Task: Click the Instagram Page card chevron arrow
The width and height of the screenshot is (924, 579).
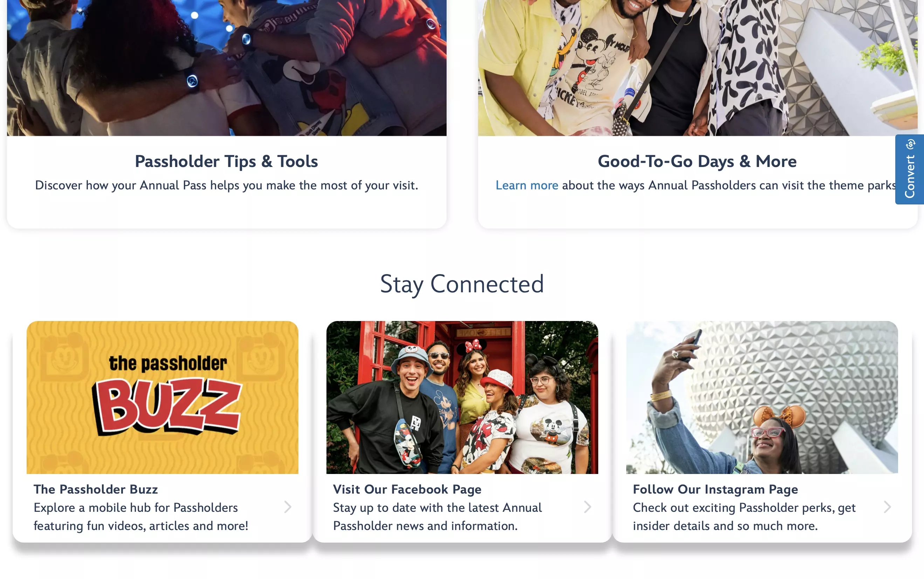Action: pyautogui.click(x=887, y=507)
